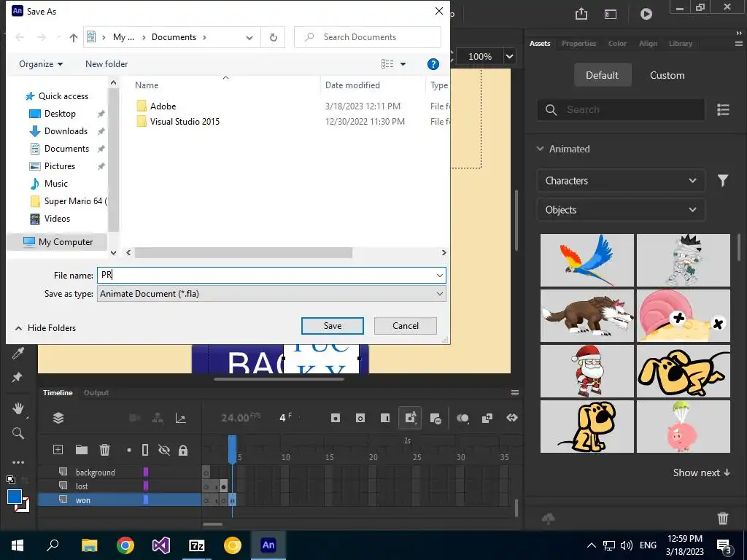This screenshot has width=747, height=560.
Task: Click the Assets filter funnel icon
Action: click(723, 181)
